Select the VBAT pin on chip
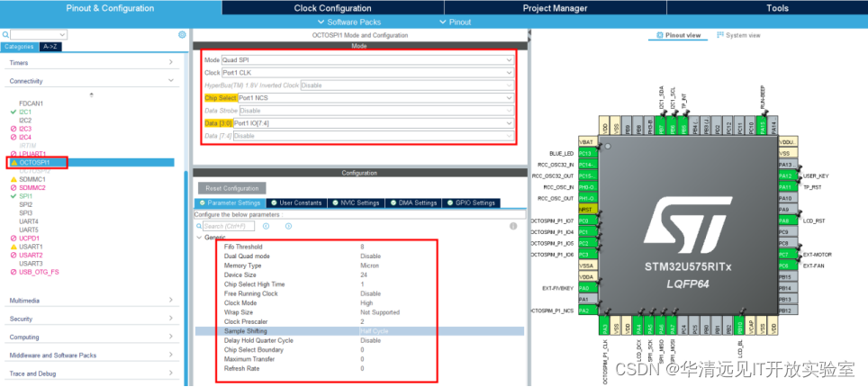Screen dimensions: 868x387 click(588, 141)
